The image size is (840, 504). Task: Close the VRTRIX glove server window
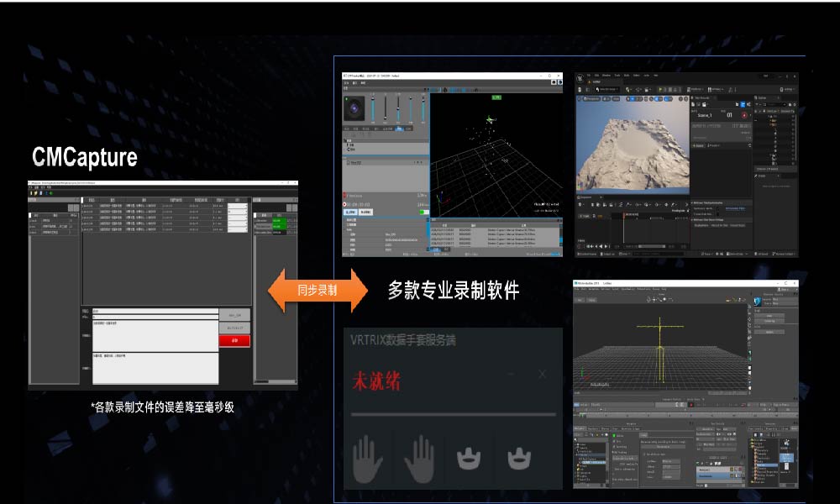click(542, 373)
